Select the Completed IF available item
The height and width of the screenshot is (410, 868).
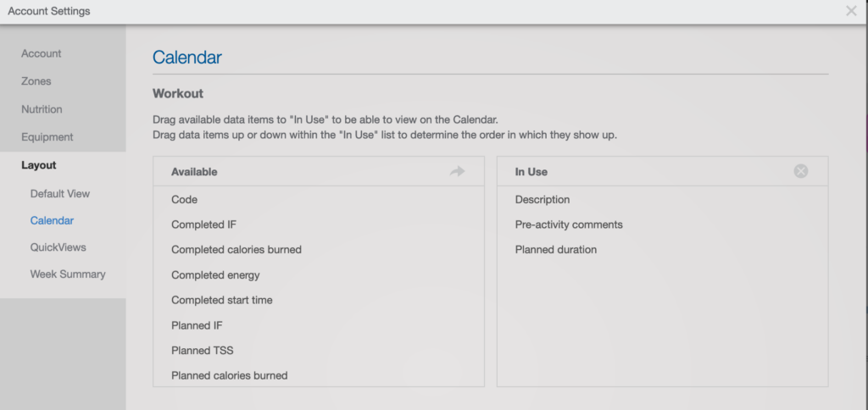[x=319, y=224]
